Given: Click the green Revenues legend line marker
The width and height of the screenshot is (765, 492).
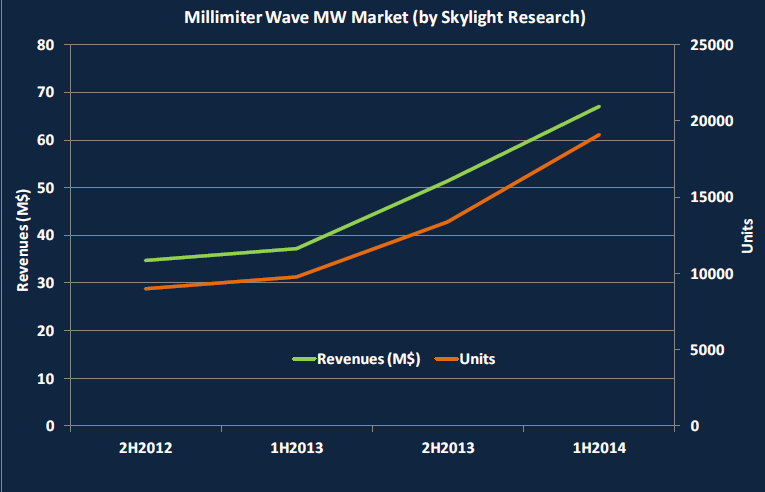Looking at the screenshot, I should 304,359.
